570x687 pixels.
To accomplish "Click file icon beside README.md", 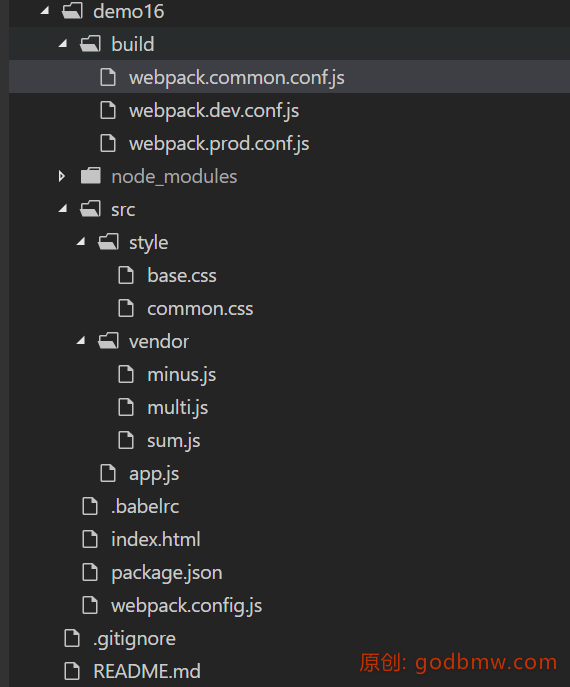I will [72, 671].
